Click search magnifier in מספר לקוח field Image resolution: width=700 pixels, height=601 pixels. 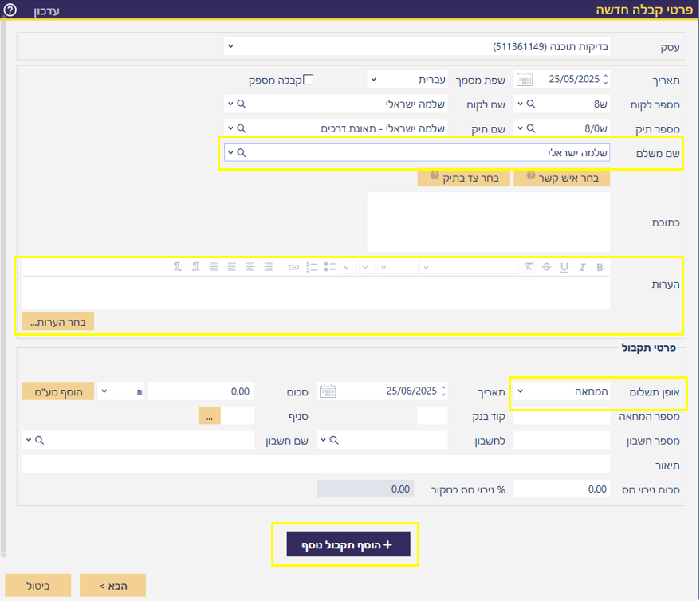pyautogui.click(x=531, y=104)
